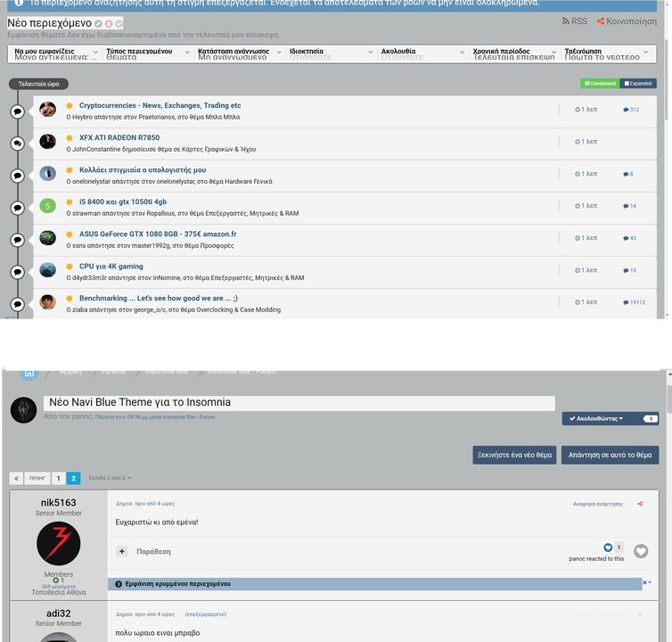The image size is (672, 642).
Task: Click the timeline comment bubble beside Cryptocurrencies row
Action: click(18, 111)
